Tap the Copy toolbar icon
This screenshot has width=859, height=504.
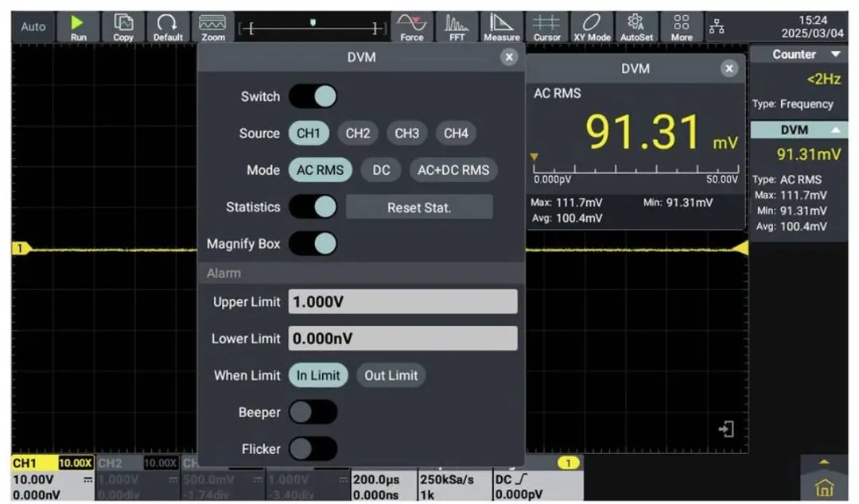point(123,27)
